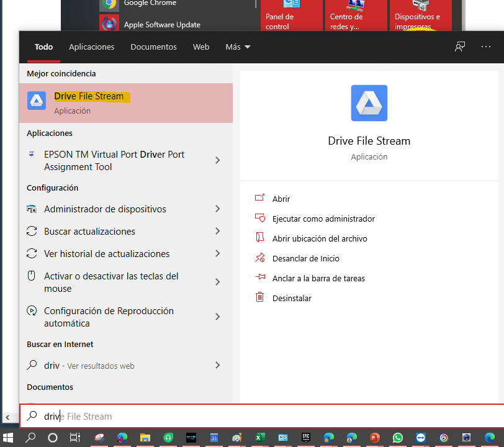Open WhatsApp from the taskbar
The image size is (504, 447).
coord(398,438)
